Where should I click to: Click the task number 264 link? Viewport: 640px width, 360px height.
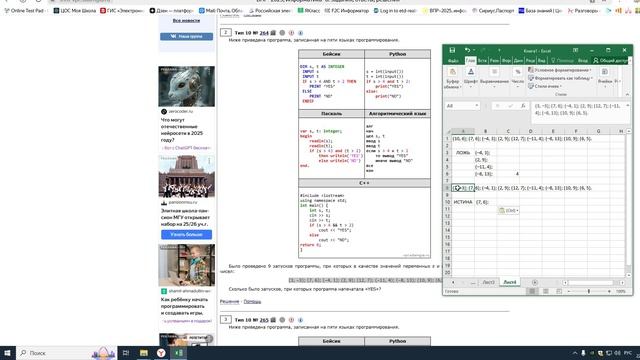point(264,33)
